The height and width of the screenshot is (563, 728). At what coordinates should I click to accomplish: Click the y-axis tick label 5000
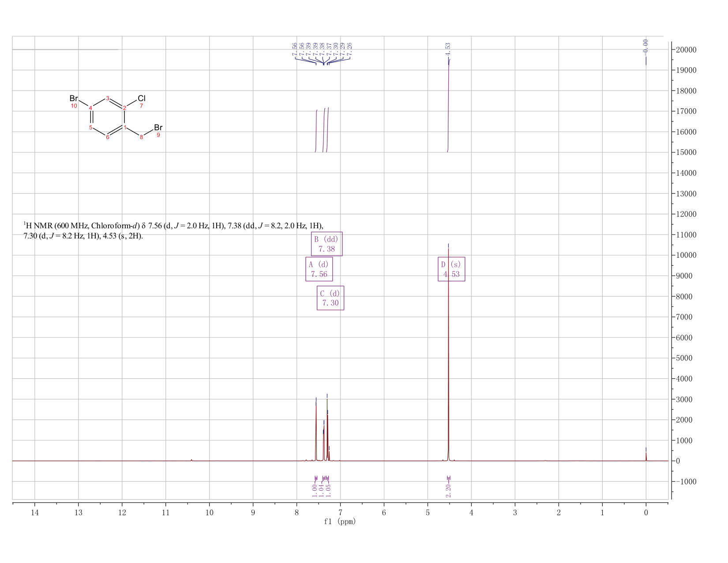[x=684, y=358]
